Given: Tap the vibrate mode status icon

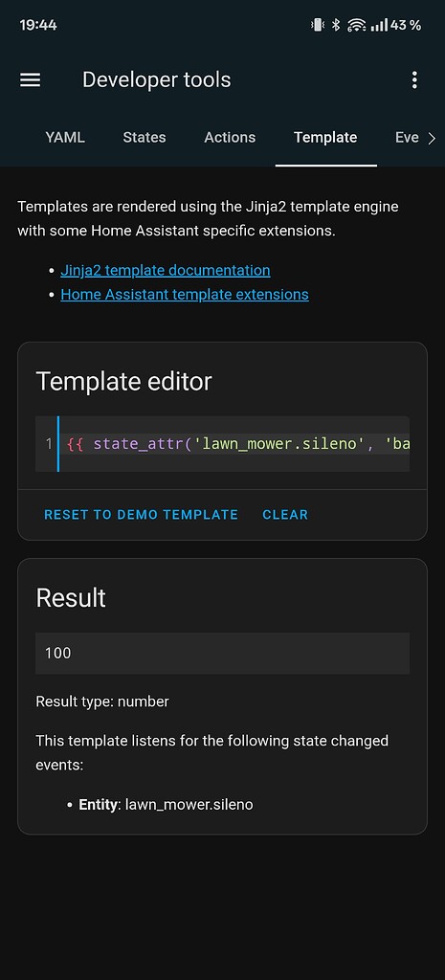Looking at the screenshot, I should [318, 25].
